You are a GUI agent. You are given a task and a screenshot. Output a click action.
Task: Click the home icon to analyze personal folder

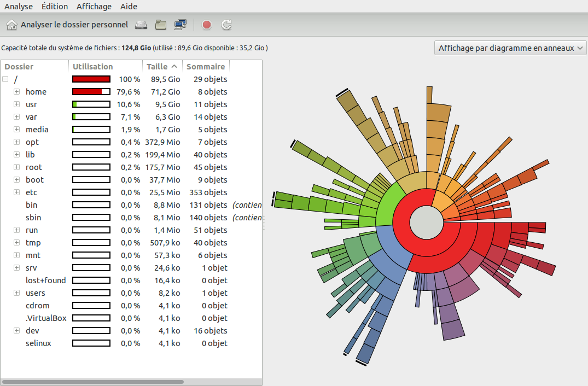tap(11, 25)
